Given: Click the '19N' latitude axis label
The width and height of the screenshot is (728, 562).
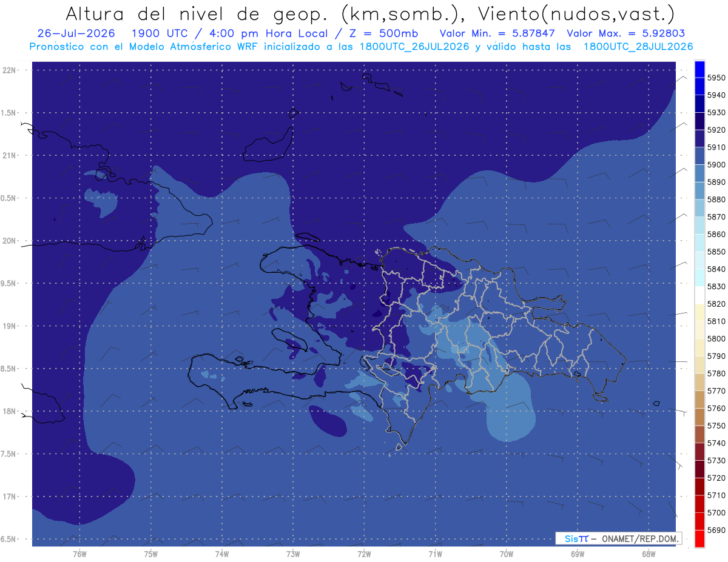Looking at the screenshot, I should pos(10,326).
